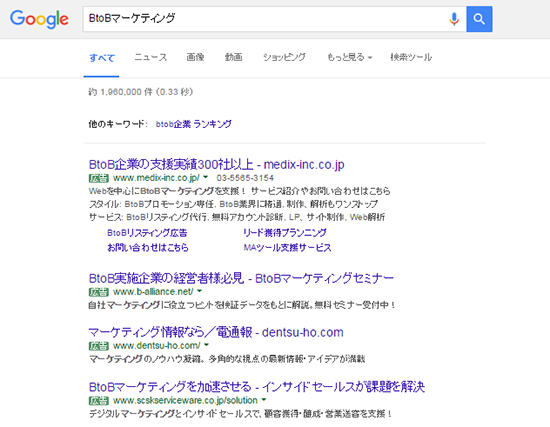Click the description starting デジタルマーケティングとインサイドセールス

click(x=241, y=414)
